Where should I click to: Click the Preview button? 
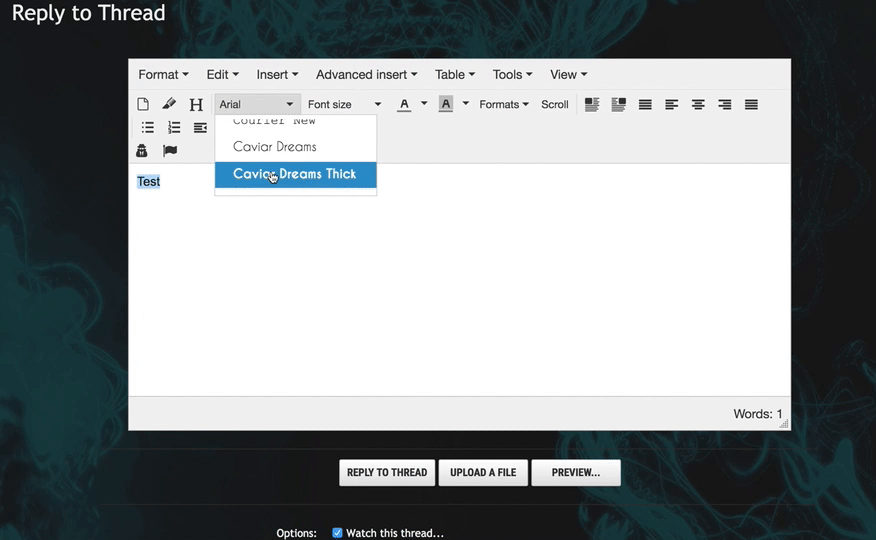(x=575, y=472)
